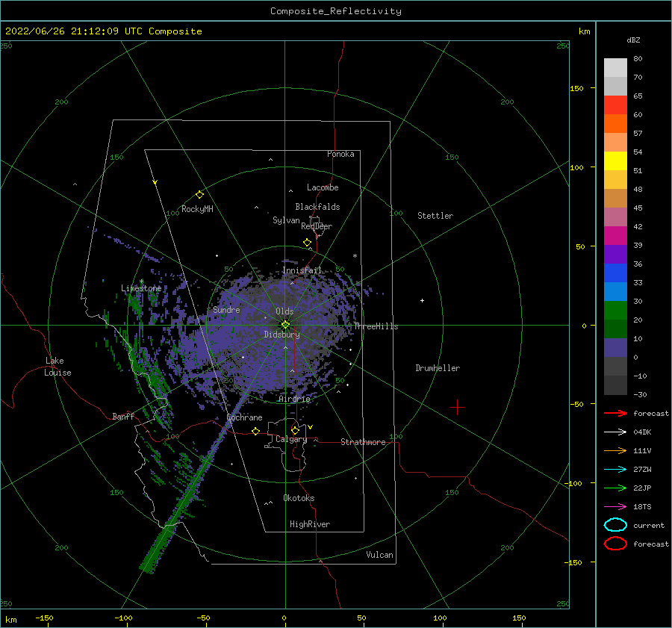The image size is (672, 628).
Task: Click the orange 111V arrow icon
Action: pos(615,450)
